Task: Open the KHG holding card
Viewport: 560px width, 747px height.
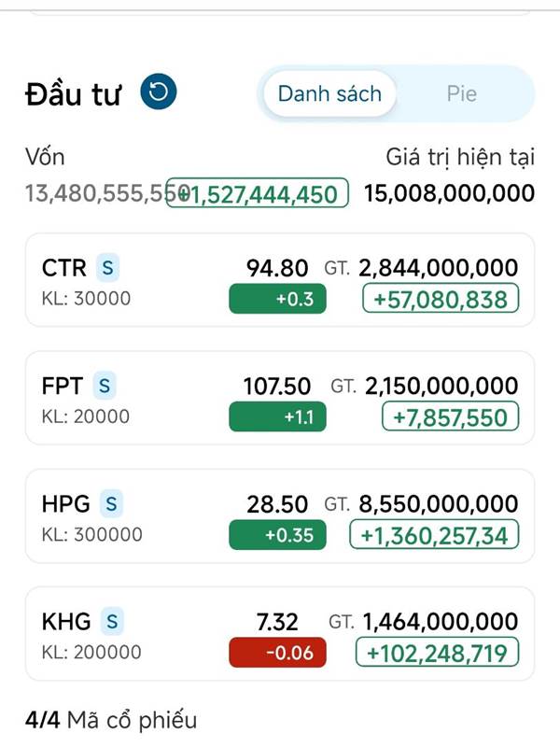Action: coord(280,634)
